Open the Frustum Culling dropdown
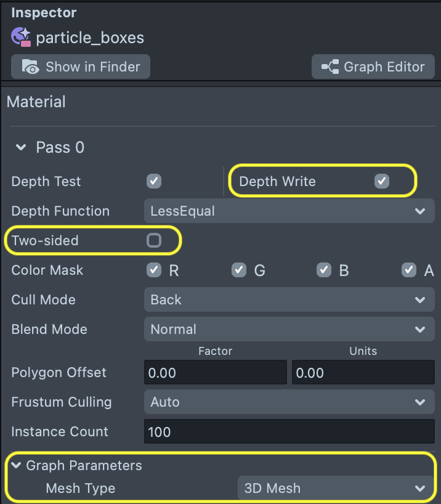The image size is (441, 504). (x=288, y=402)
